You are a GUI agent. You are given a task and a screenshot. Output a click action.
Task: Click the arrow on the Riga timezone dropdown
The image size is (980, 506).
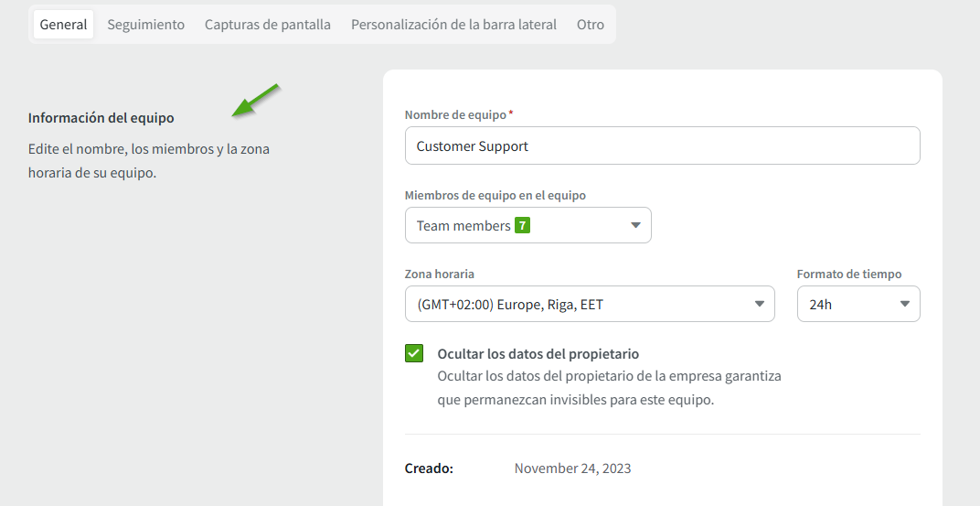[x=759, y=305]
